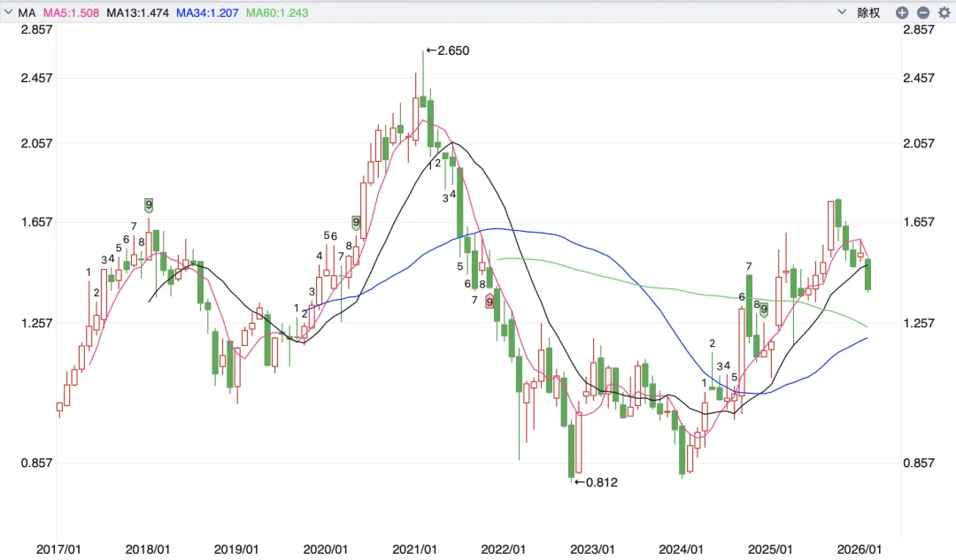Select the MA13:1.474 legend value
Screen dimensions: 956x560
click(x=138, y=12)
